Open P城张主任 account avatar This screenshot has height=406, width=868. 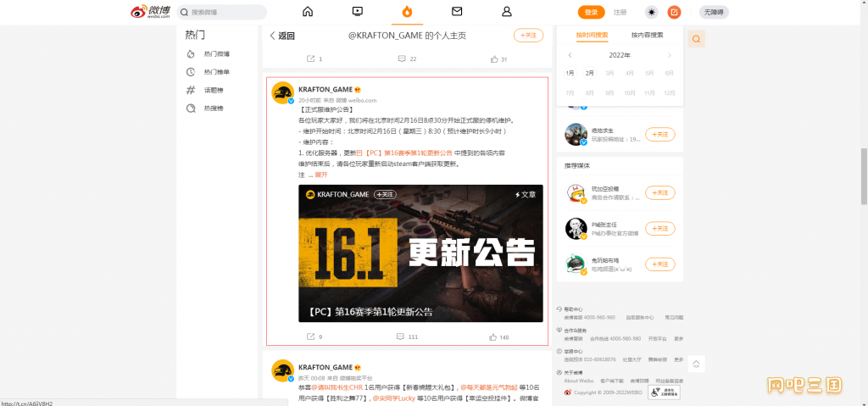[576, 229]
